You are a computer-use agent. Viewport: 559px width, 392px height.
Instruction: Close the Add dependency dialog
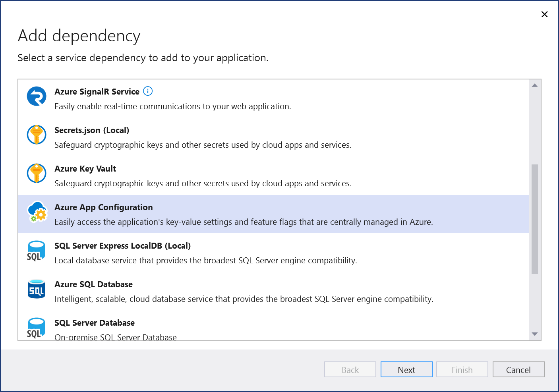[544, 14]
